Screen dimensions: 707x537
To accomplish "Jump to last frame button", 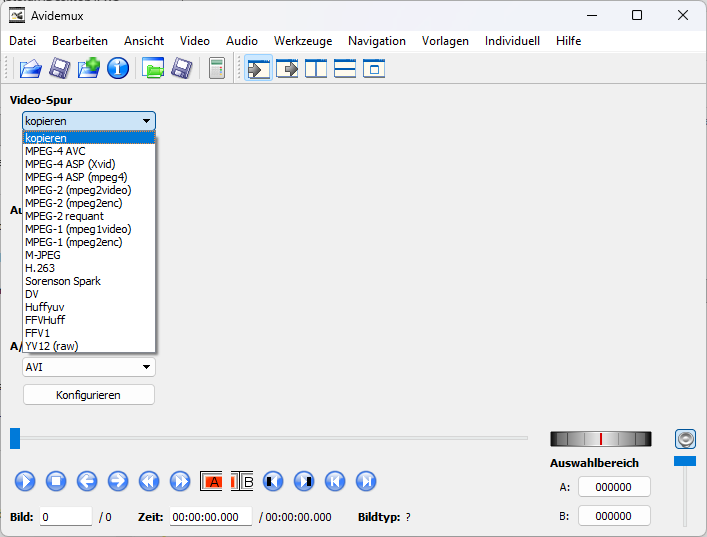I will point(366,481).
